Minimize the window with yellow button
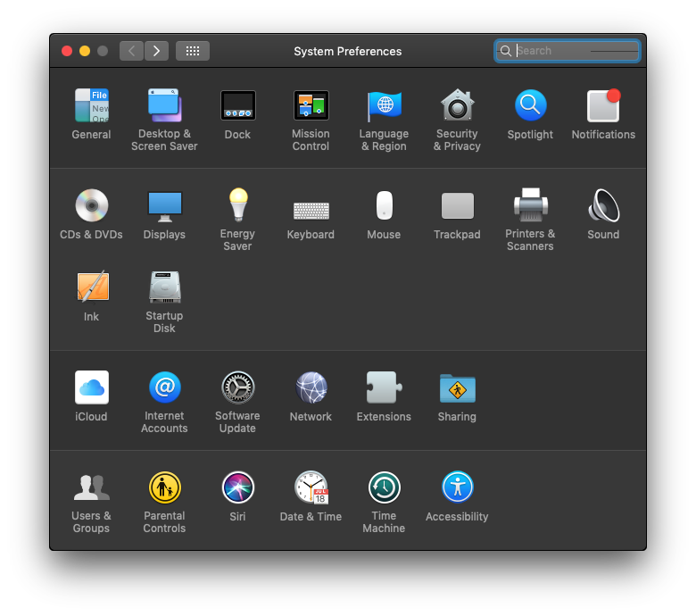 click(x=85, y=51)
